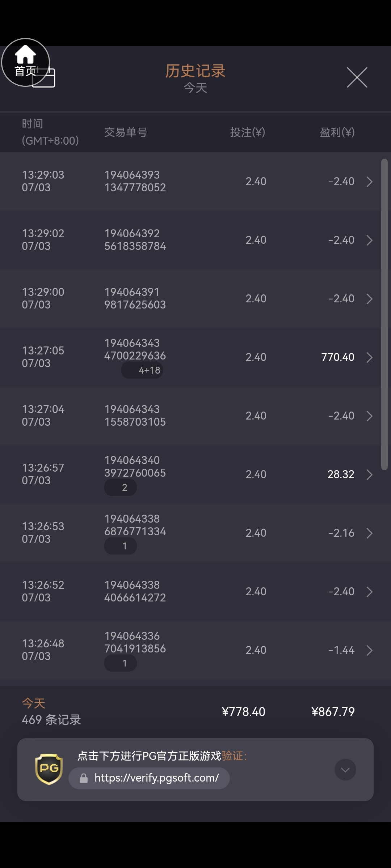This screenshot has width=391, height=868.
Task: Tap the badge 1 on the 13:26:48 record
Action: [121, 663]
